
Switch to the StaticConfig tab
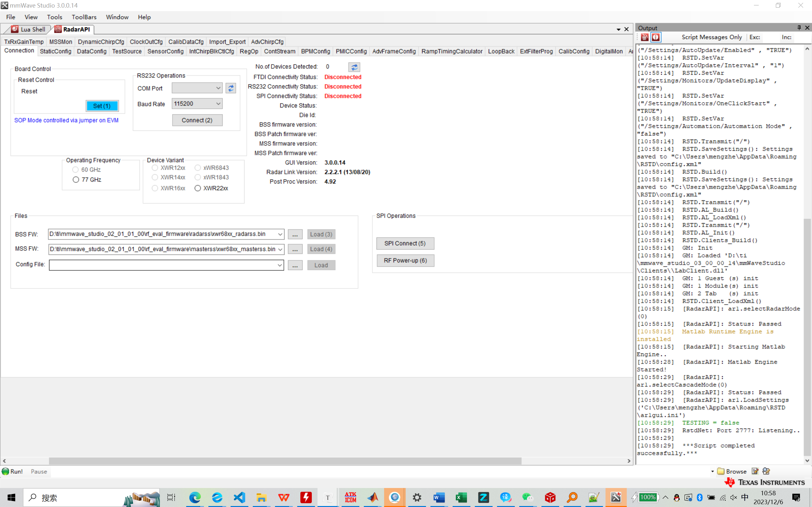point(56,51)
